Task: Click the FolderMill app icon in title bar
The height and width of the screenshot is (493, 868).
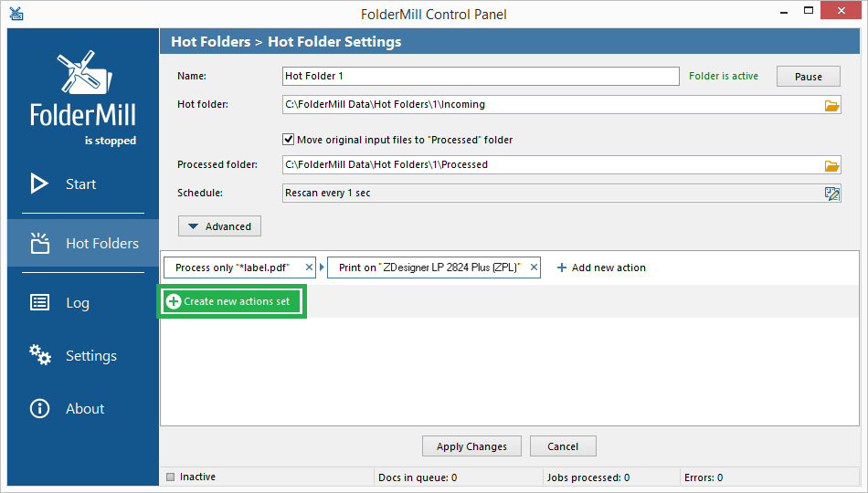Action: [x=16, y=14]
